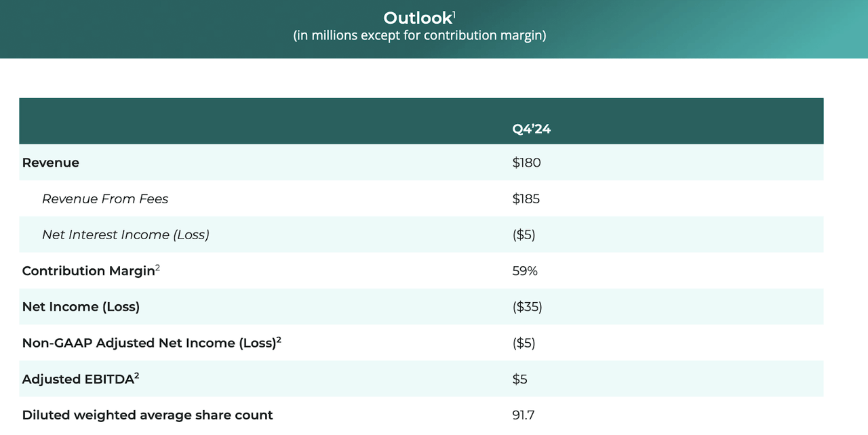The image size is (868, 435).
Task: Select the ($5) value in Net Interest Income row
Action: [524, 234]
